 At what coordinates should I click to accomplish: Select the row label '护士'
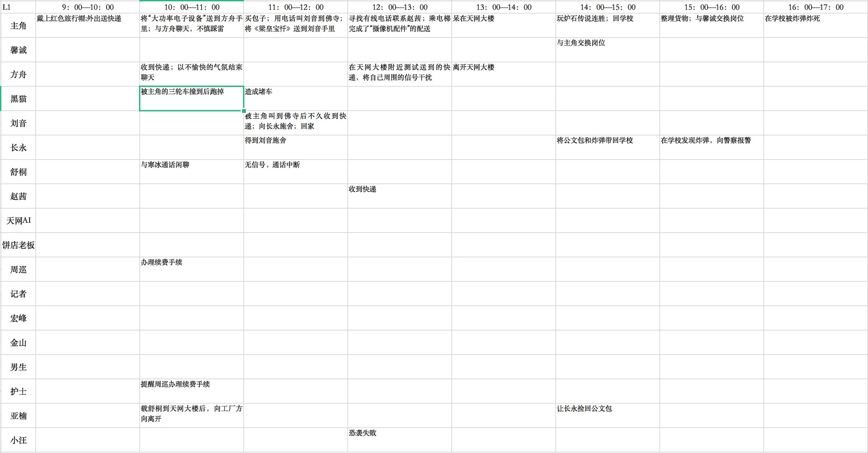(x=18, y=391)
